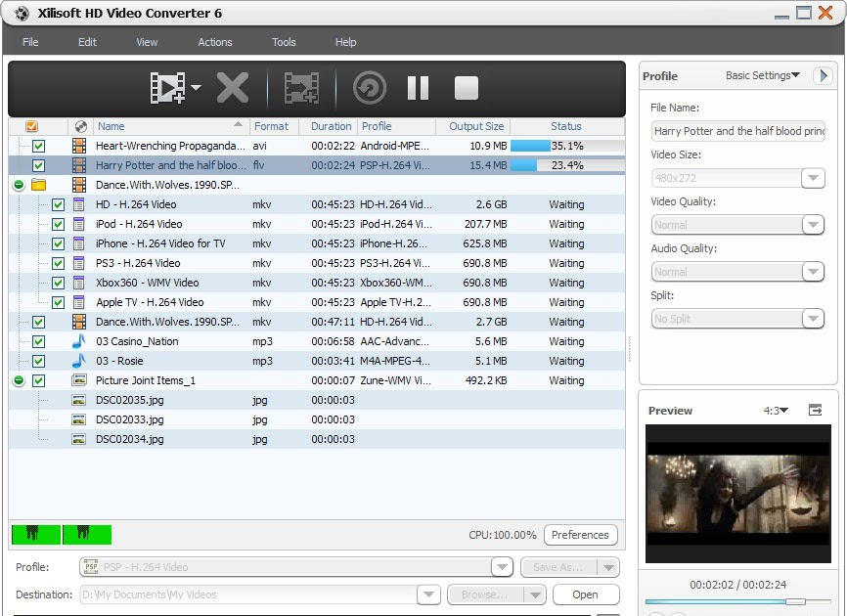This screenshot has width=847, height=616.
Task: Uncheck Heart-Wrenching Propaganda in the file list
Action: click(36, 145)
